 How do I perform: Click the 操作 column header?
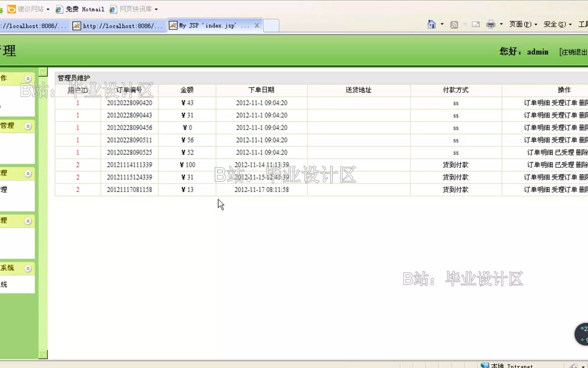click(564, 90)
